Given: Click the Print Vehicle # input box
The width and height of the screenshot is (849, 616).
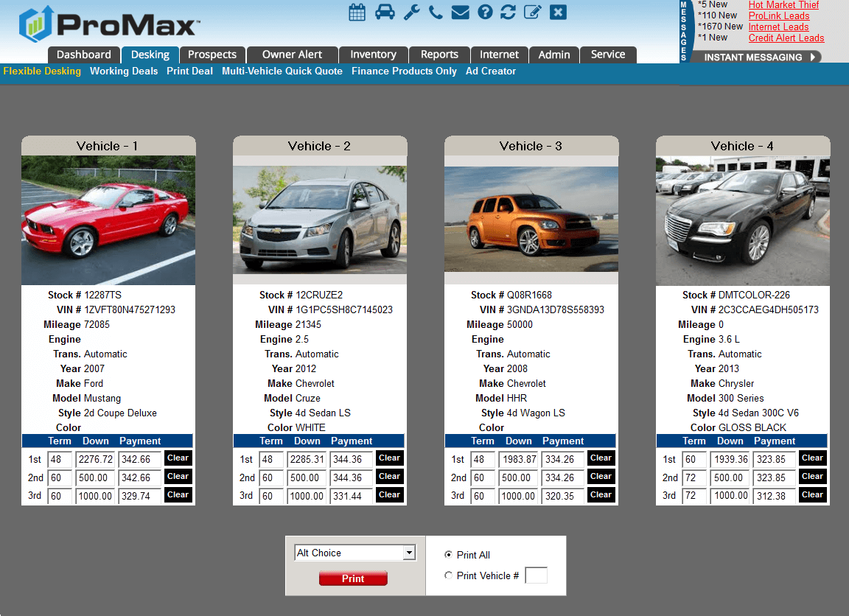Looking at the screenshot, I should tap(536, 575).
